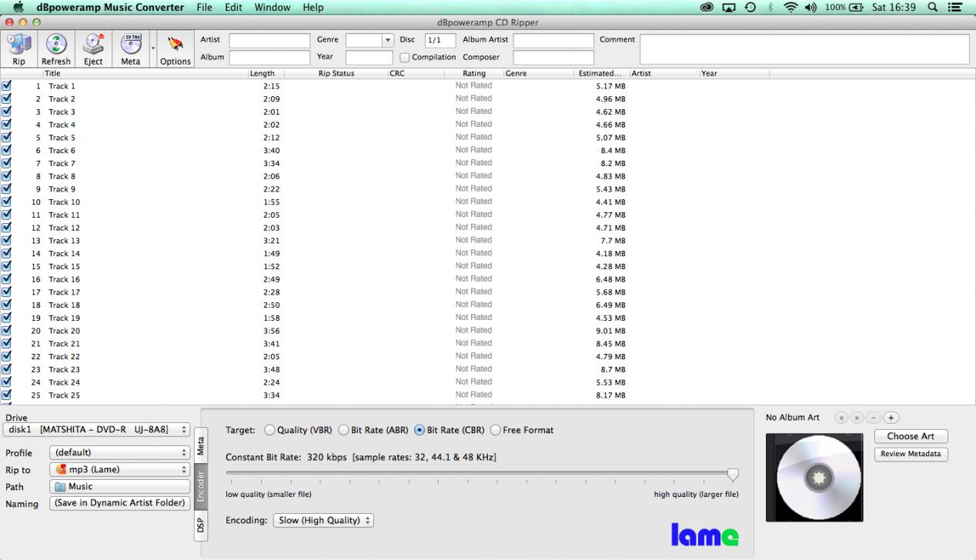
Task: Click the Rip toolbar icon
Action: click(x=18, y=45)
